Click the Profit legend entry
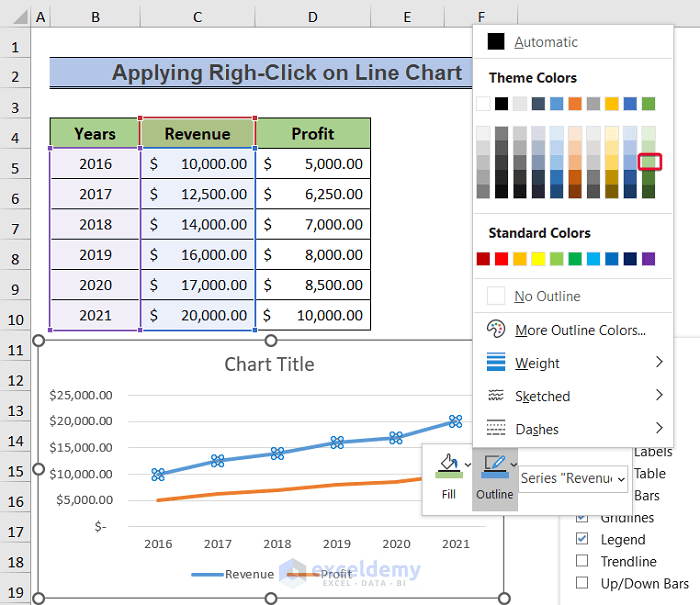The width and height of the screenshot is (700, 605). pos(320,574)
